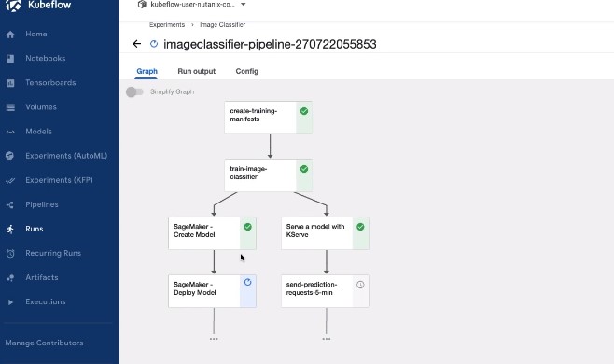This screenshot has width=614, height=364.
Task: Click the refresh icon next to imageclassifier-pipeline title
Action: tap(154, 44)
